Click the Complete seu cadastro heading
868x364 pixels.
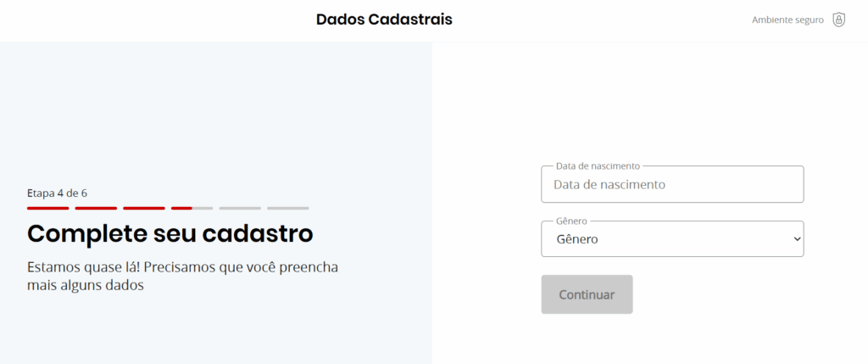pos(170,232)
